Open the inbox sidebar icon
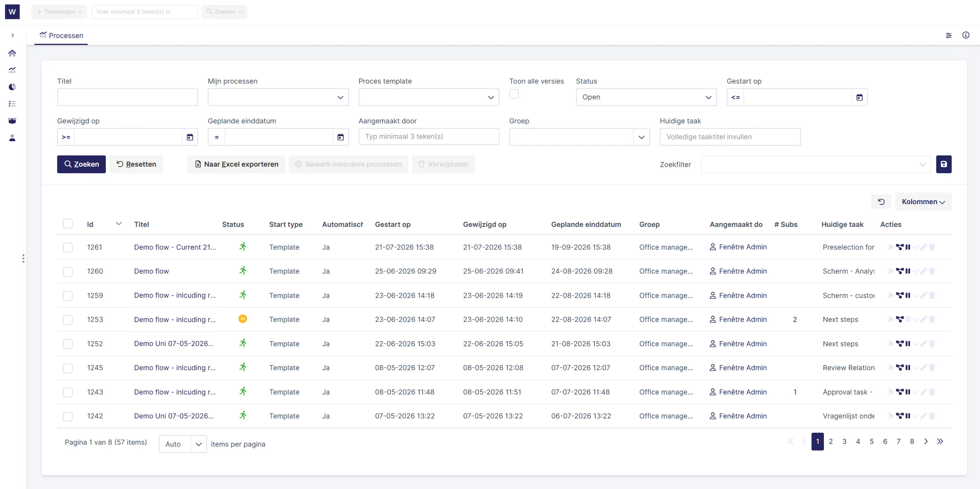The image size is (980, 489). [12, 121]
